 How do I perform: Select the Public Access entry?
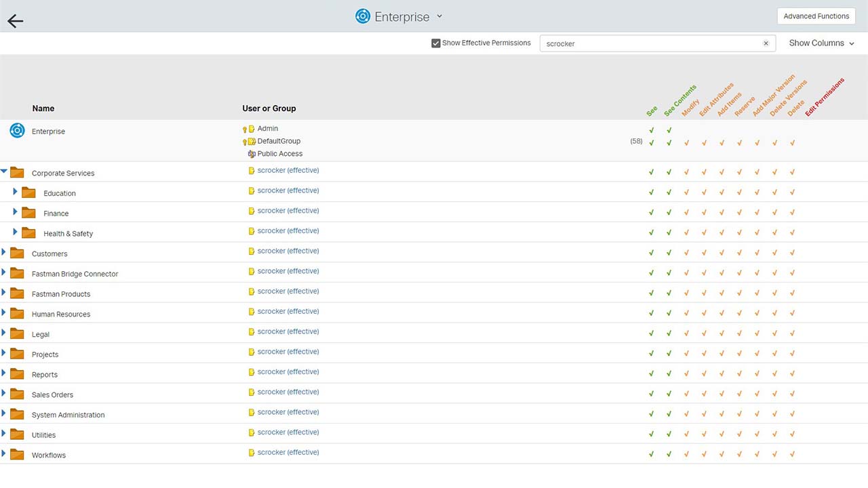[x=280, y=154]
